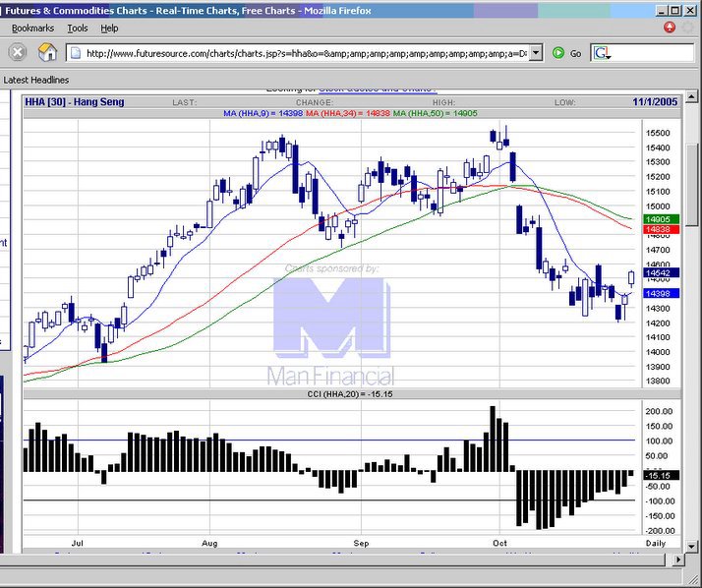Viewport: 702px width, 588px height.
Task: Click the partially hidden stock quotes link
Action: click(378, 89)
